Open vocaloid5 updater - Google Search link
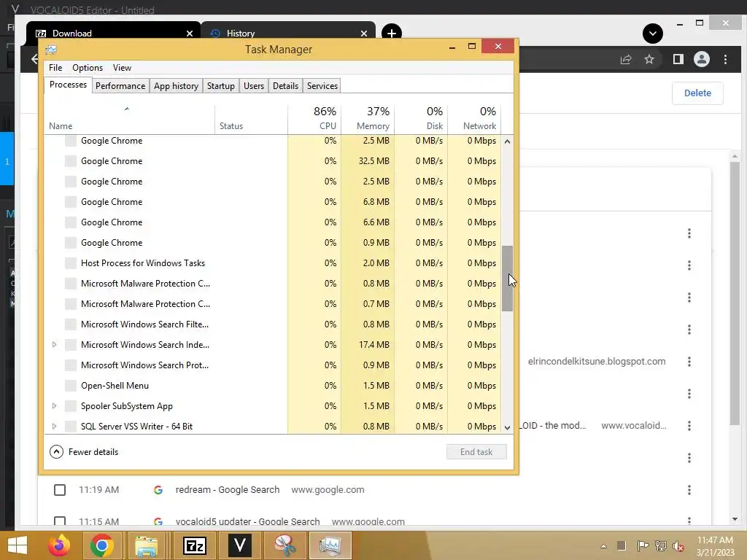 (x=247, y=521)
